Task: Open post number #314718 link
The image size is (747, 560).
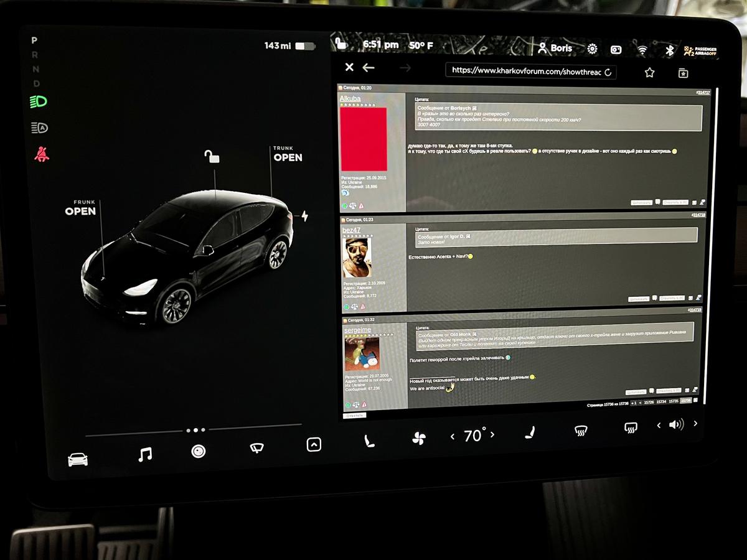Action: pos(698,215)
